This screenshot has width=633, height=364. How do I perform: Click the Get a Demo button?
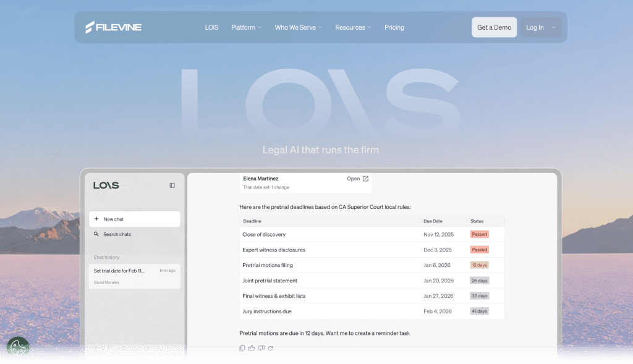[x=494, y=27]
